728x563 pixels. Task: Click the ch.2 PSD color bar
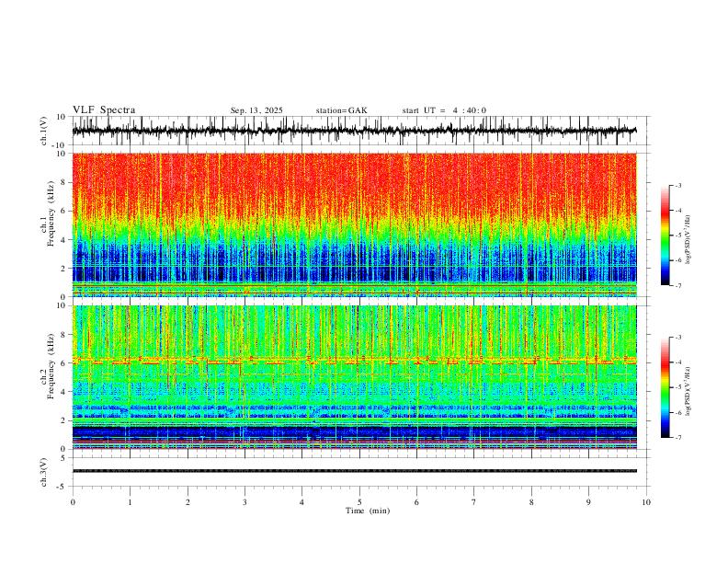[665, 387]
